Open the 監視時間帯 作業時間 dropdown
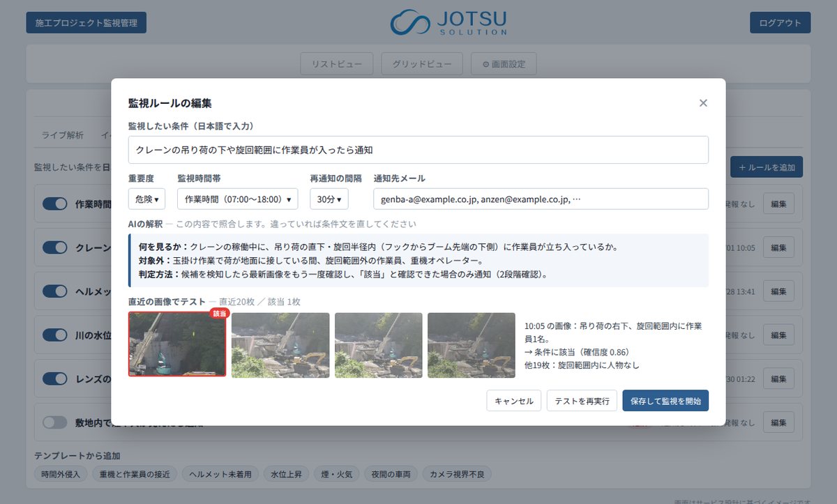The width and height of the screenshot is (837, 504). (x=237, y=199)
